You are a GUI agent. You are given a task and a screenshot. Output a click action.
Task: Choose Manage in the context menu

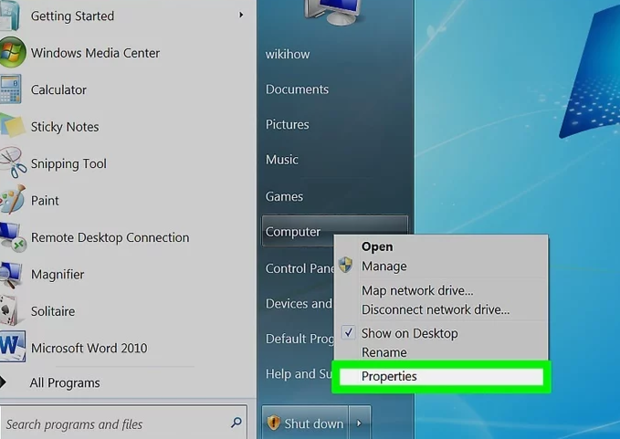coord(384,267)
